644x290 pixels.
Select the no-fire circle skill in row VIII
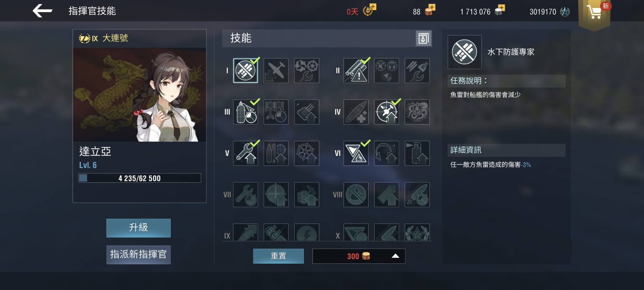coord(356,195)
